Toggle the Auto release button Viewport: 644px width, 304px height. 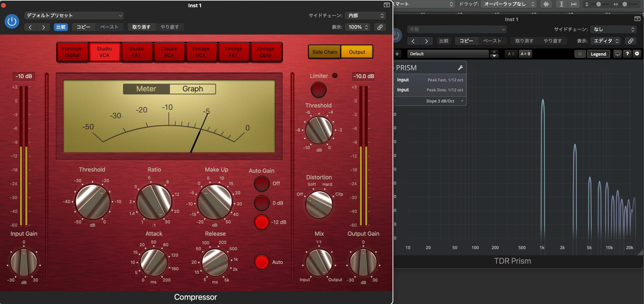pyautogui.click(x=262, y=262)
